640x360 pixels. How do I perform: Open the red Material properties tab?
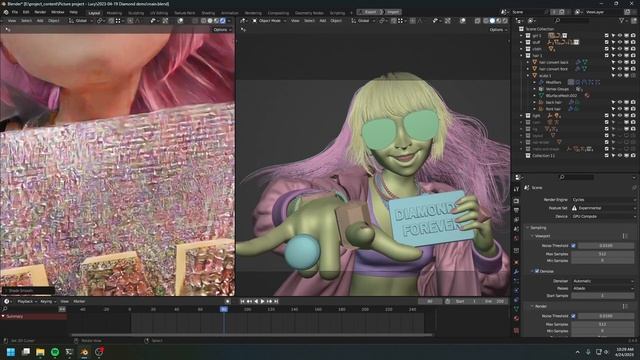[x=516, y=318]
